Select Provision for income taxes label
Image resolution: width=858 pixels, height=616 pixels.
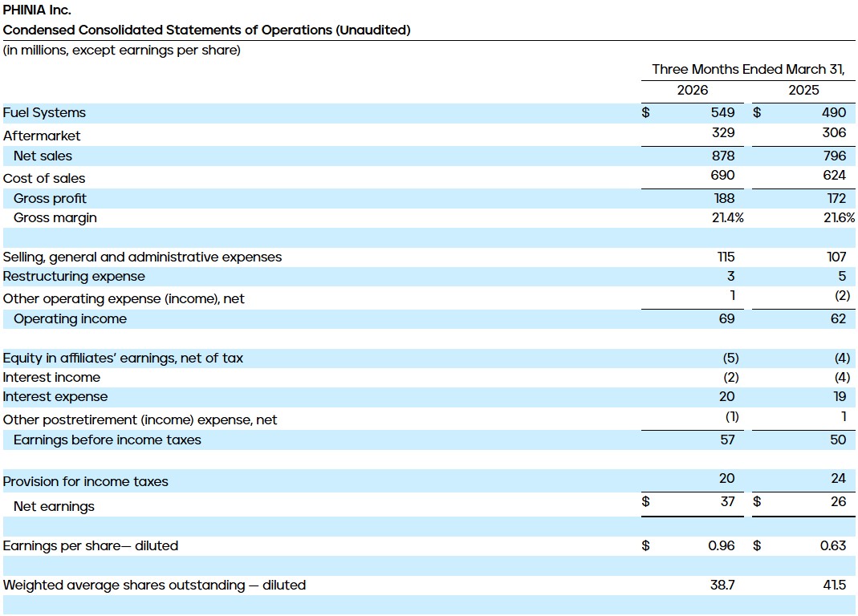coord(85,481)
